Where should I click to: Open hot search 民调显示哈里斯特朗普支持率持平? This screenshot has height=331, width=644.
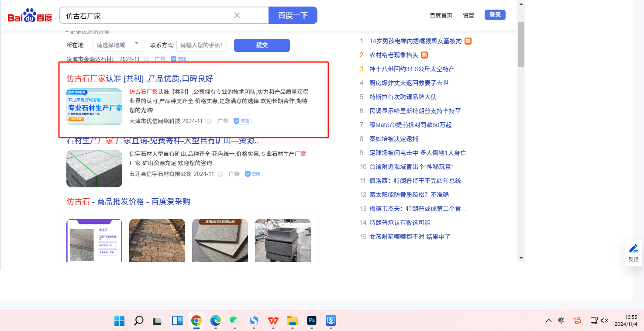pos(415,111)
